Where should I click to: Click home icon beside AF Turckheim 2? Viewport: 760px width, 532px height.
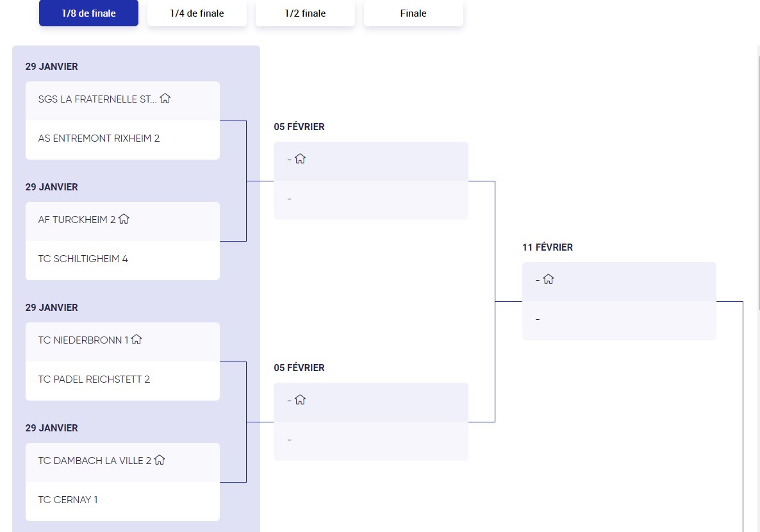124,219
